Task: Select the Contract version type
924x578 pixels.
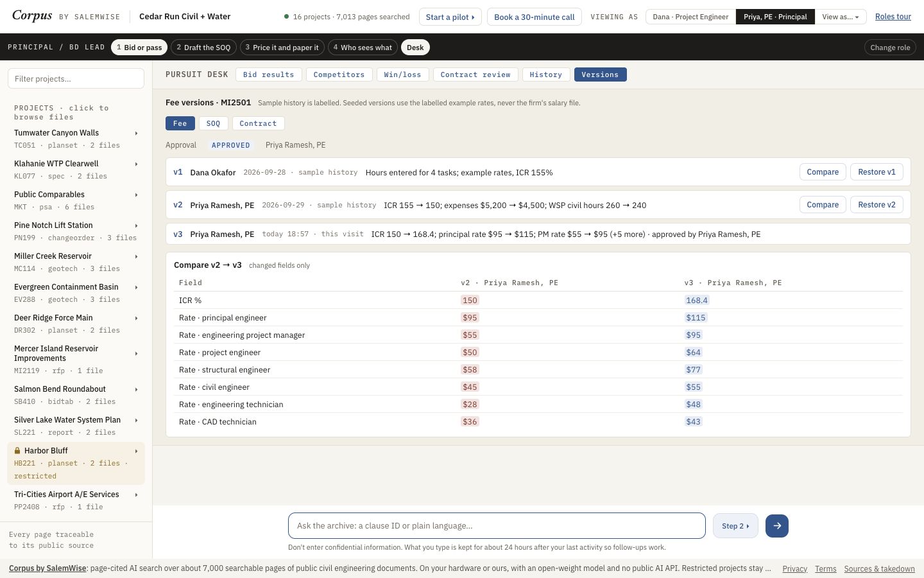Action: [x=258, y=123]
